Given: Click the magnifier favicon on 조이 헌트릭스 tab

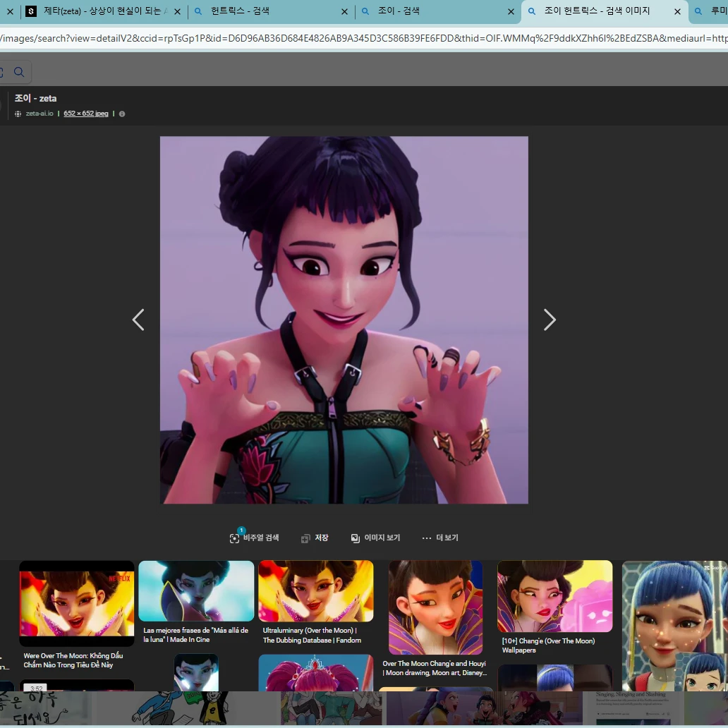Looking at the screenshot, I should (532, 11).
